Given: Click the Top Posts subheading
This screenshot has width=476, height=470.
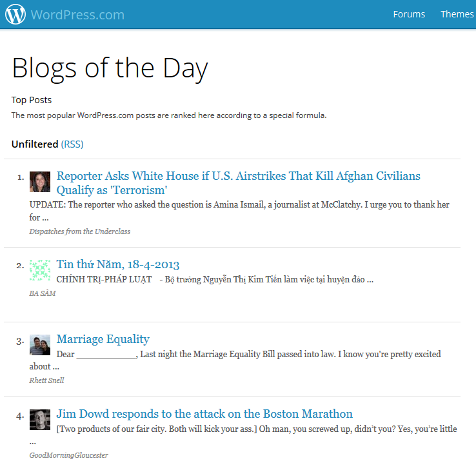Looking at the screenshot, I should 32,100.
